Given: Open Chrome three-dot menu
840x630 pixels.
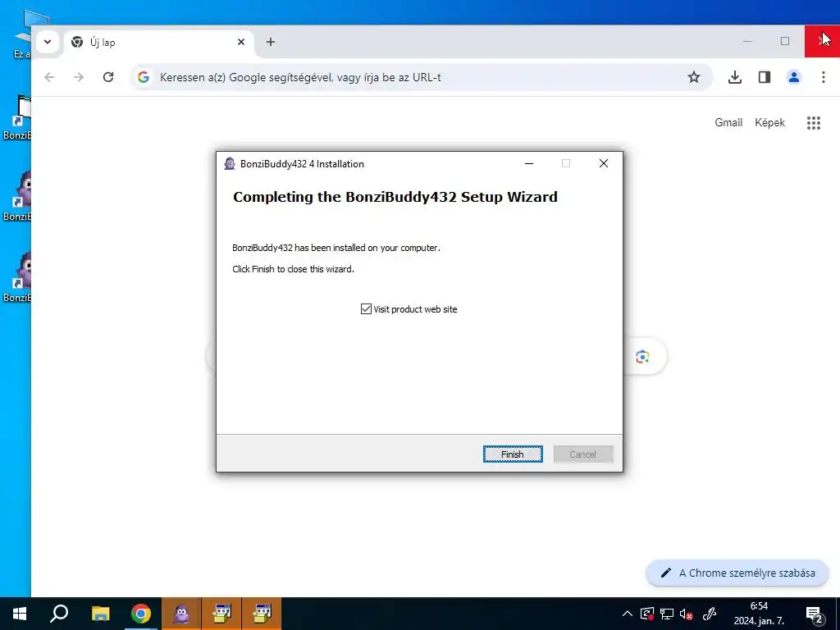Looking at the screenshot, I should pos(824,77).
